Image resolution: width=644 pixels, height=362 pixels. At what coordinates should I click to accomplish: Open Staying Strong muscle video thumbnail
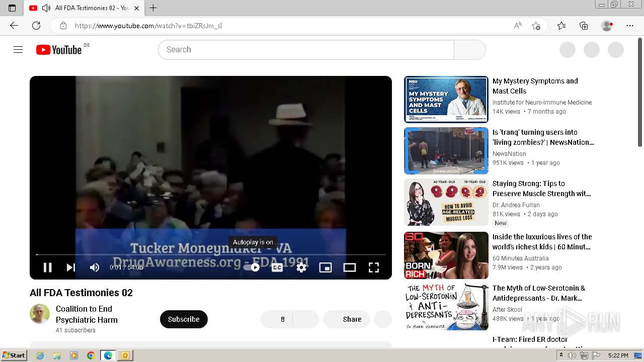(x=446, y=202)
